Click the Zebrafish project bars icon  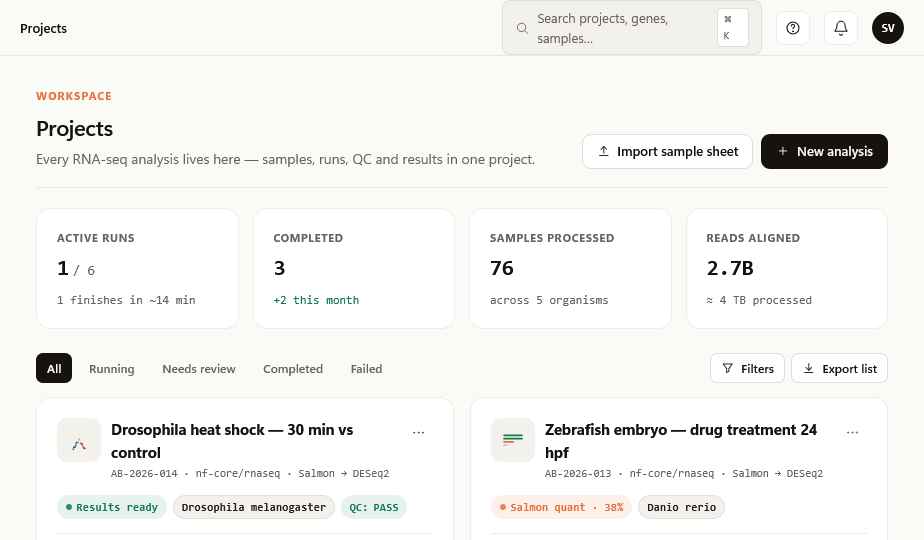(513, 440)
